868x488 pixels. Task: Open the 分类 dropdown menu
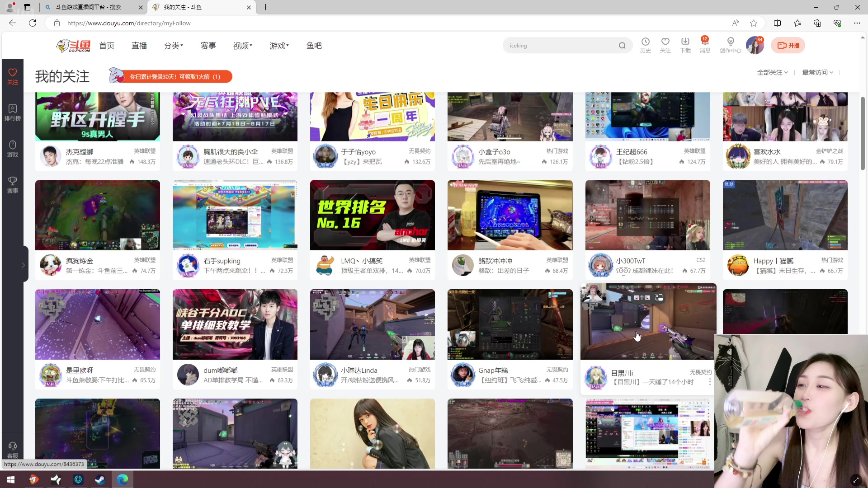coord(173,46)
